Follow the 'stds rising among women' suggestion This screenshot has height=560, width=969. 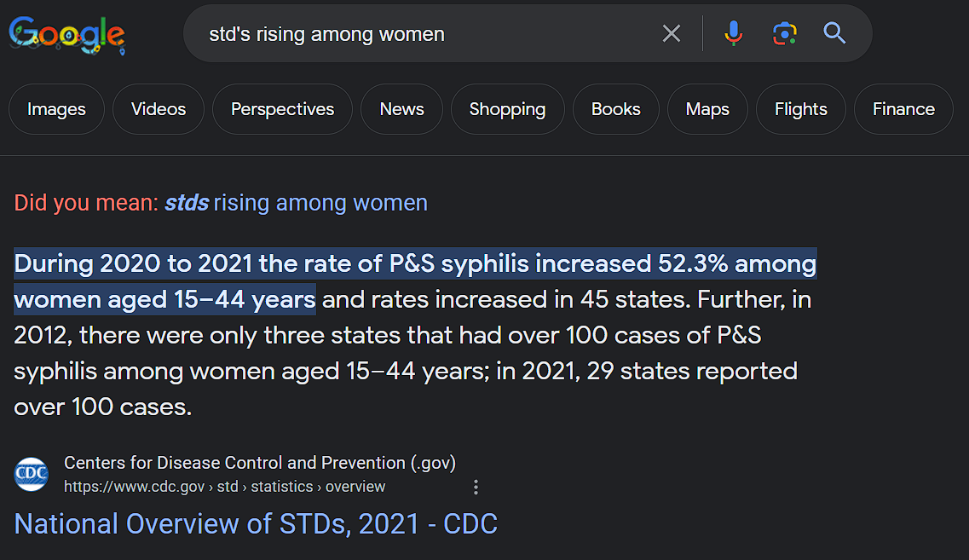point(296,203)
